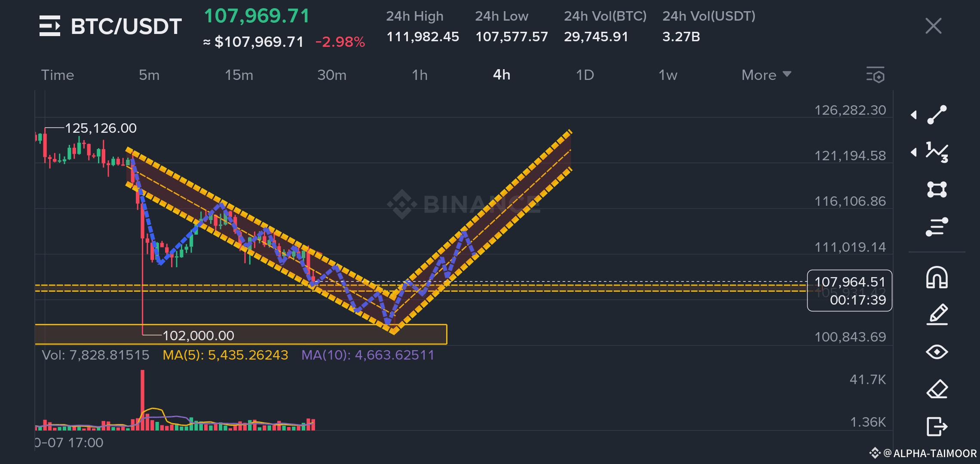Select the trend line drawing tool
The image size is (980, 464).
(937, 115)
